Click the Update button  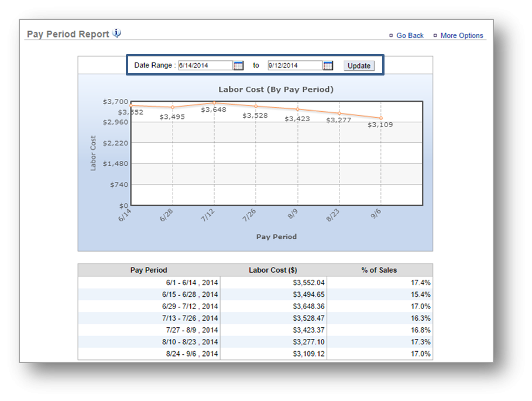click(x=358, y=66)
